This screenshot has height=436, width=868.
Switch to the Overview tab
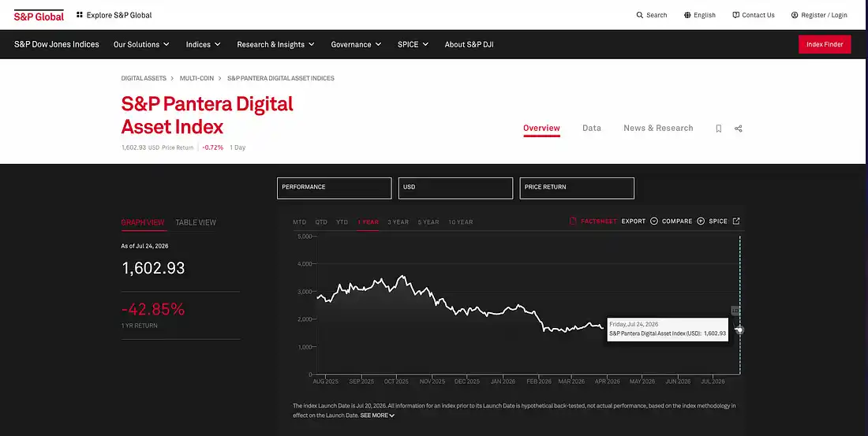pos(541,128)
